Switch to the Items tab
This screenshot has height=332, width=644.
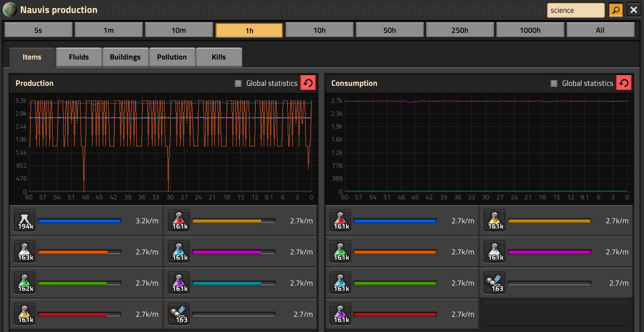click(x=32, y=57)
